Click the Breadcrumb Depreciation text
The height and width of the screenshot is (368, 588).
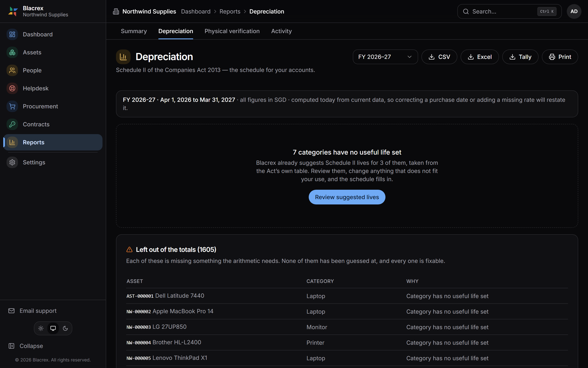click(x=267, y=11)
